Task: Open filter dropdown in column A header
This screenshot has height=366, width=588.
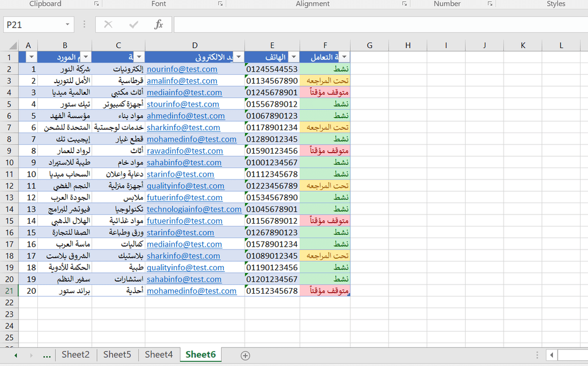Action: tap(32, 57)
